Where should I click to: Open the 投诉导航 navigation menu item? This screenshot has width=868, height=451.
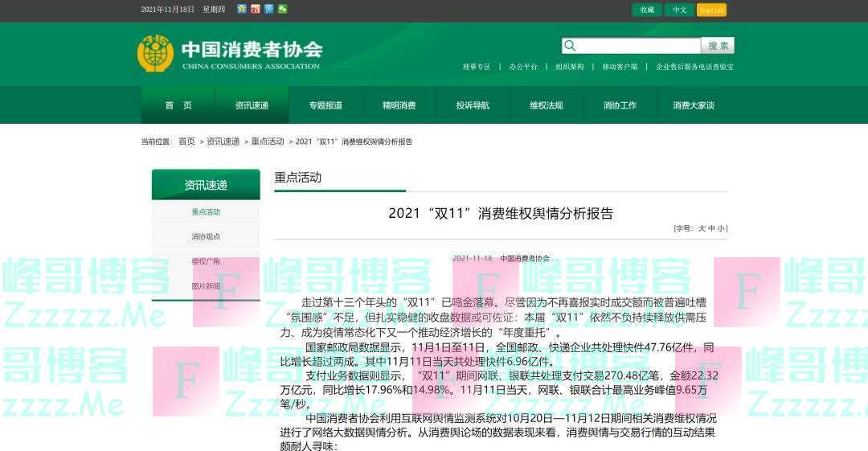tap(473, 105)
